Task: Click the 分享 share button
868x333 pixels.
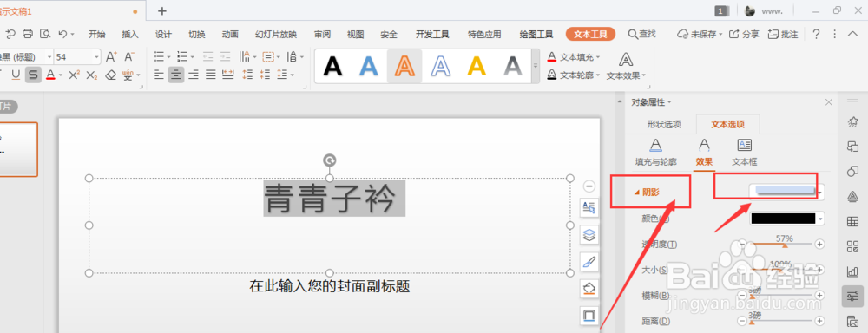Action: pyautogui.click(x=744, y=35)
